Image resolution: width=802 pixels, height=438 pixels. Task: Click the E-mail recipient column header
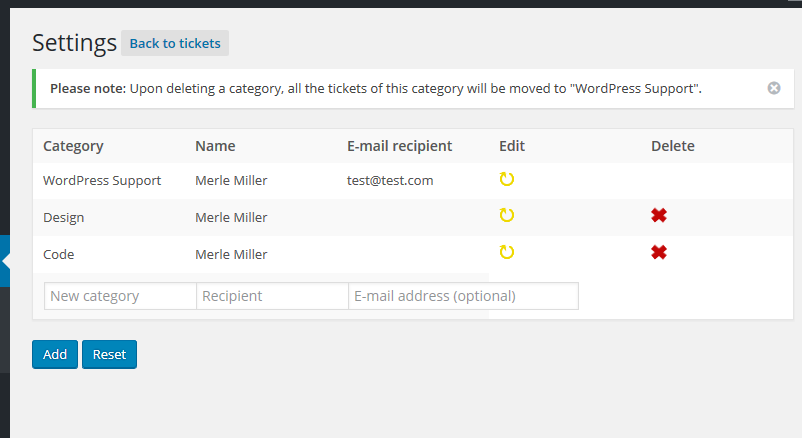tap(399, 146)
